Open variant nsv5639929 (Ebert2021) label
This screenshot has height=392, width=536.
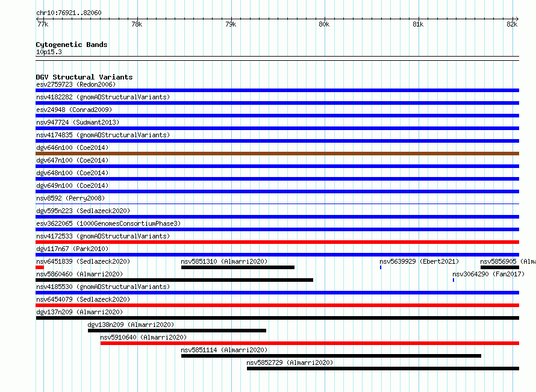419,261
